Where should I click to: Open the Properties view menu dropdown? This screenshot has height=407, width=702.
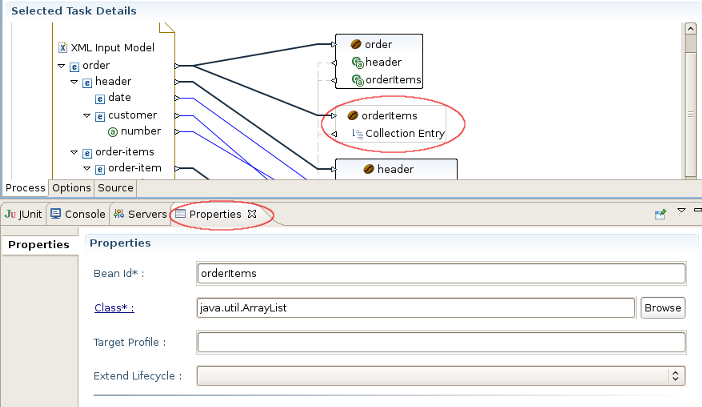coord(681,210)
